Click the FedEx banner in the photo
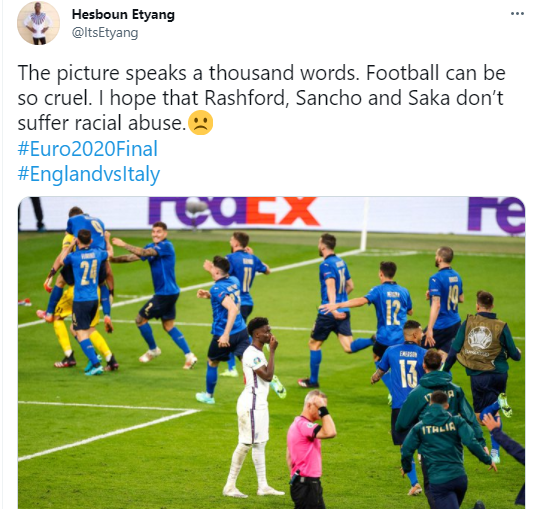 click(234, 212)
